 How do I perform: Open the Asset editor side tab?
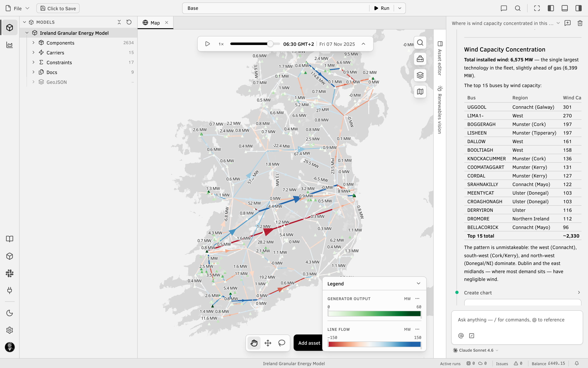click(440, 58)
